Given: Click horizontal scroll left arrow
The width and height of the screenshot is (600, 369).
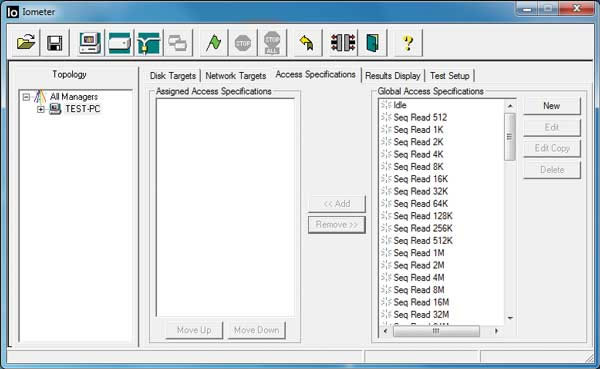Looking at the screenshot, I should click(x=385, y=331).
